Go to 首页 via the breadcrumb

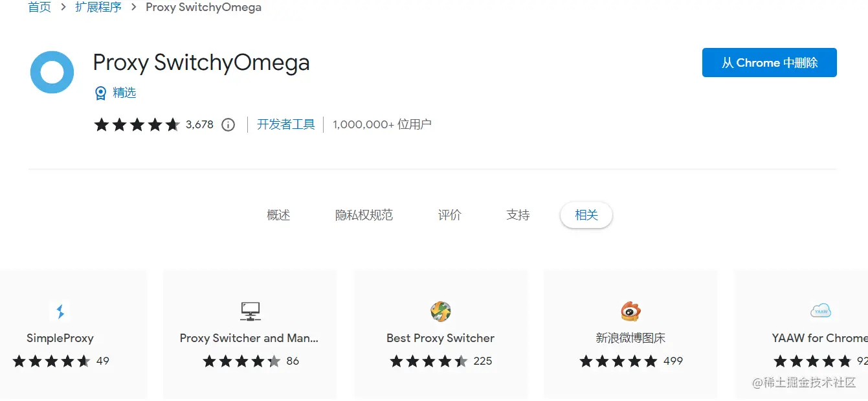[39, 7]
